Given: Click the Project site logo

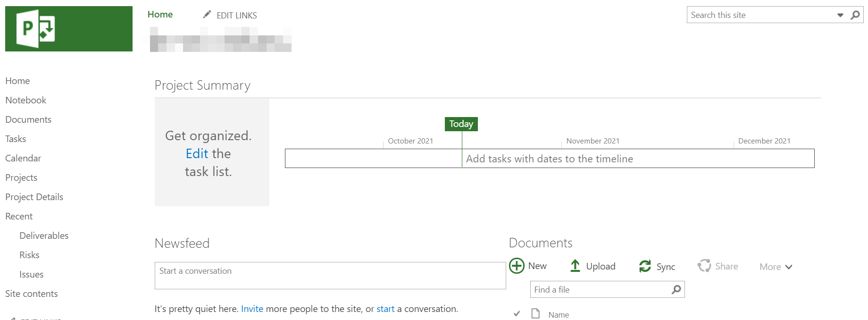Looking at the screenshot, I should pos(68,29).
